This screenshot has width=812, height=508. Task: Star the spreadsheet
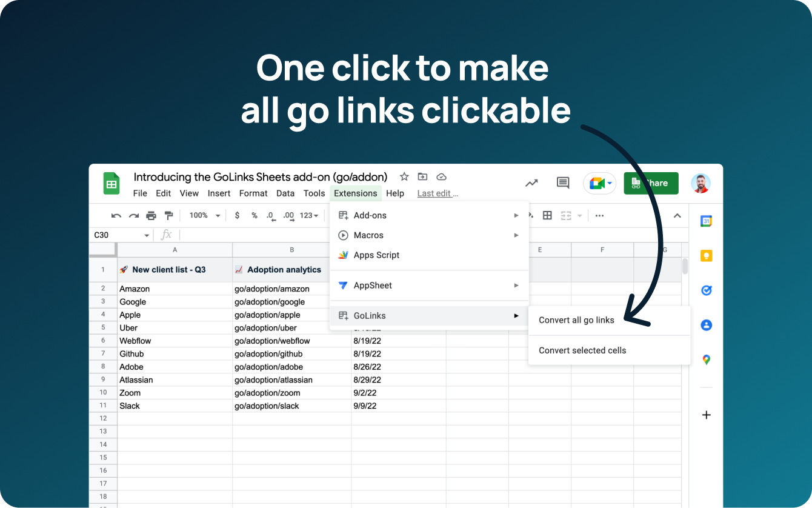click(404, 177)
